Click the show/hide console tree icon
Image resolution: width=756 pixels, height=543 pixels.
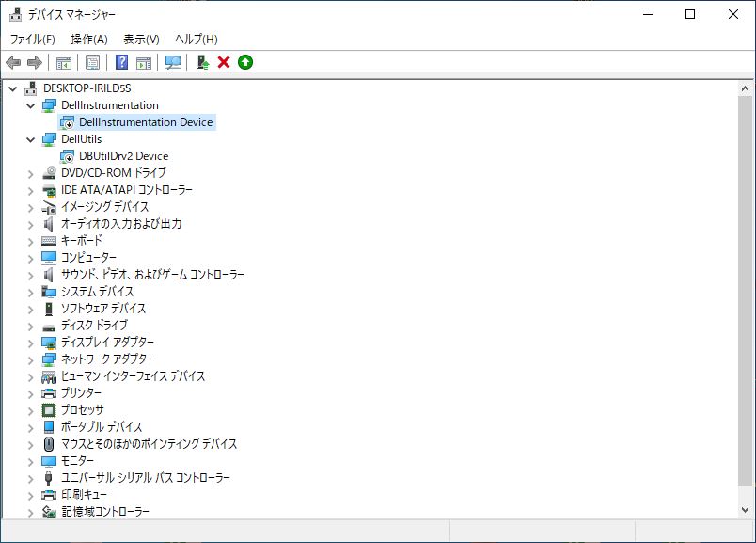click(x=62, y=62)
